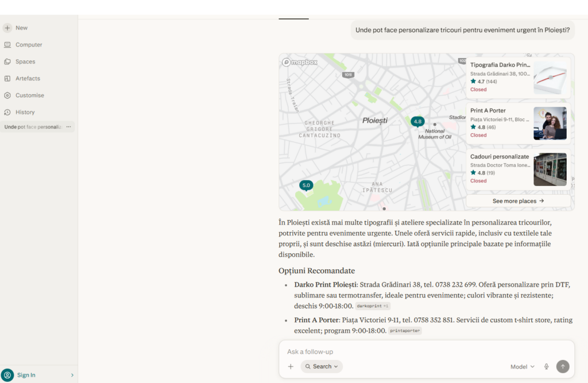Click the Tipografia Darko Print thumbnail

coord(550,78)
